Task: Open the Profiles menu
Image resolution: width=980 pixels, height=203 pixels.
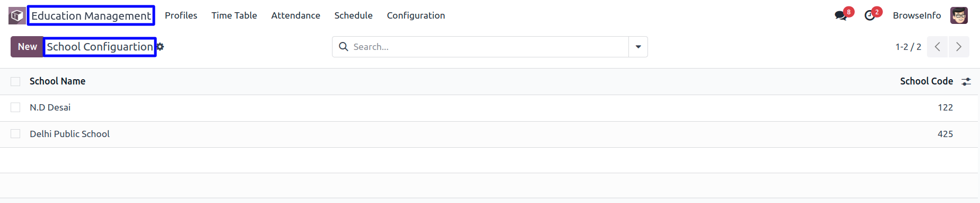Action: coord(181,15)
